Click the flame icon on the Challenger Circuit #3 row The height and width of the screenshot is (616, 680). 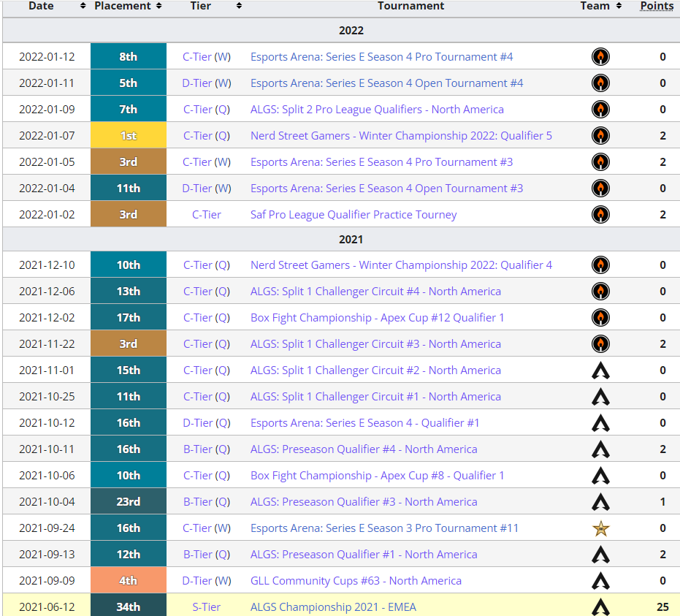[x=600, y=343]
